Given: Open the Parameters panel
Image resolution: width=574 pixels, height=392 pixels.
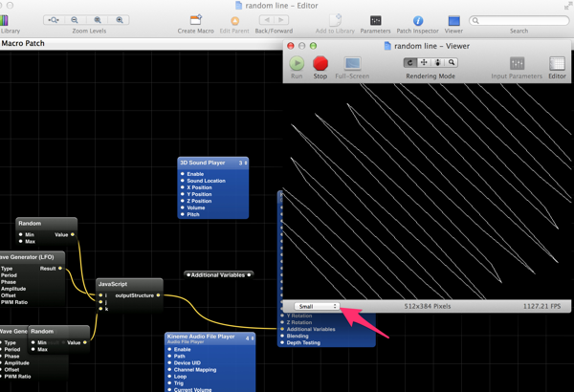Looking at the screenshot, I should (376, 20).
